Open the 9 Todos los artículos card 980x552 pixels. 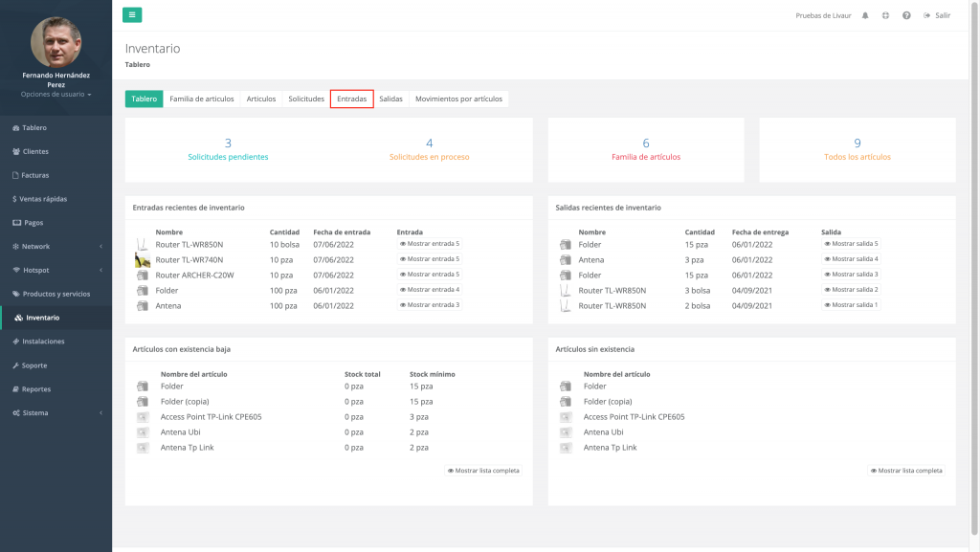[857, 149]
